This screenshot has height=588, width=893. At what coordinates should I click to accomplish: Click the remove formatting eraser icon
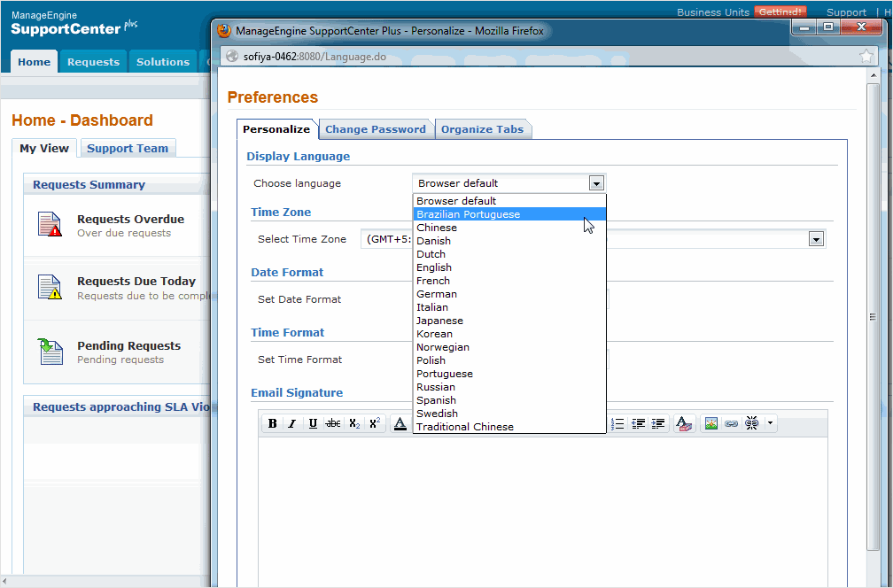click(x=683, y=424)
